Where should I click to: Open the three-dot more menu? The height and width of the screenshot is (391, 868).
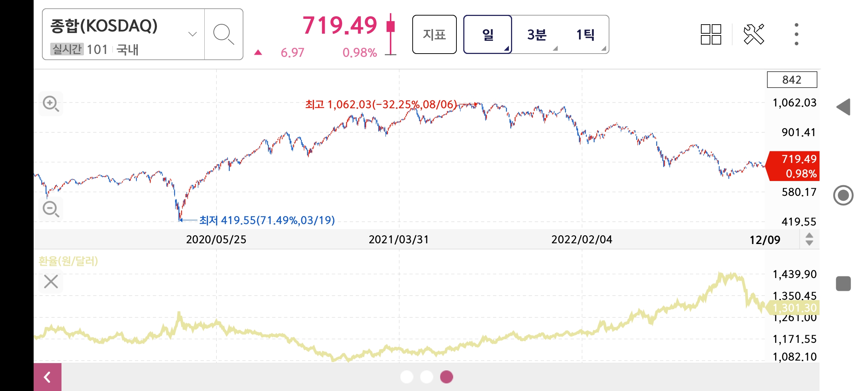(796, 34)
